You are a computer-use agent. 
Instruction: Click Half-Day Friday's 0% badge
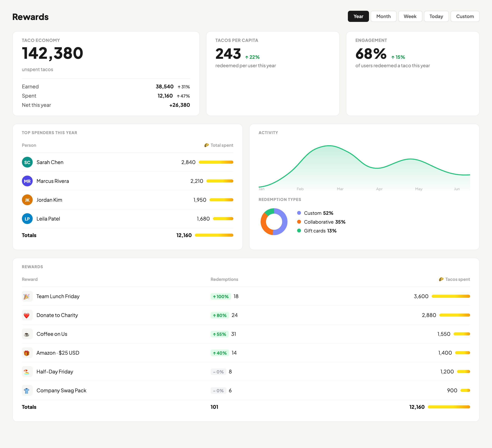click(218, 372)
